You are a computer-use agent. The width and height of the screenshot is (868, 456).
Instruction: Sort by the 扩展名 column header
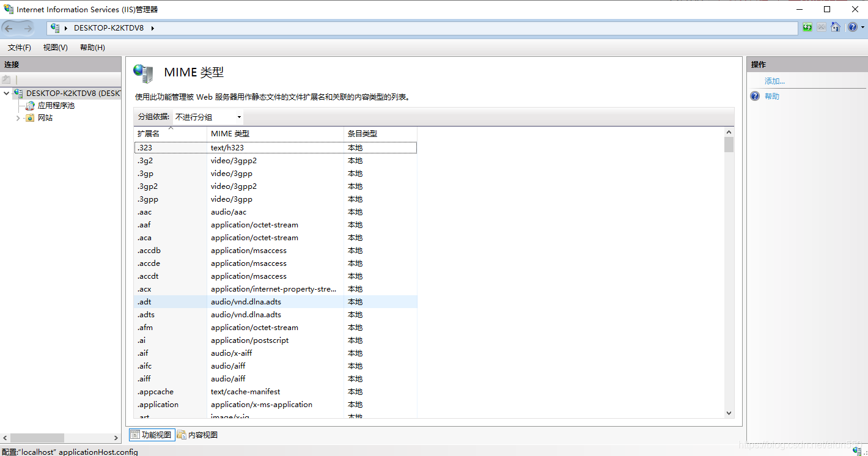171,133
